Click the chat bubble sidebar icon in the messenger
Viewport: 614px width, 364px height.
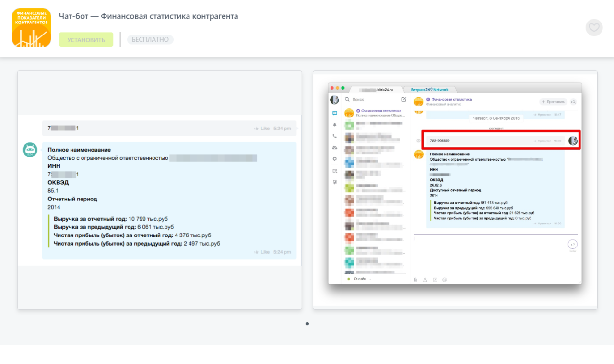[334, 113]
